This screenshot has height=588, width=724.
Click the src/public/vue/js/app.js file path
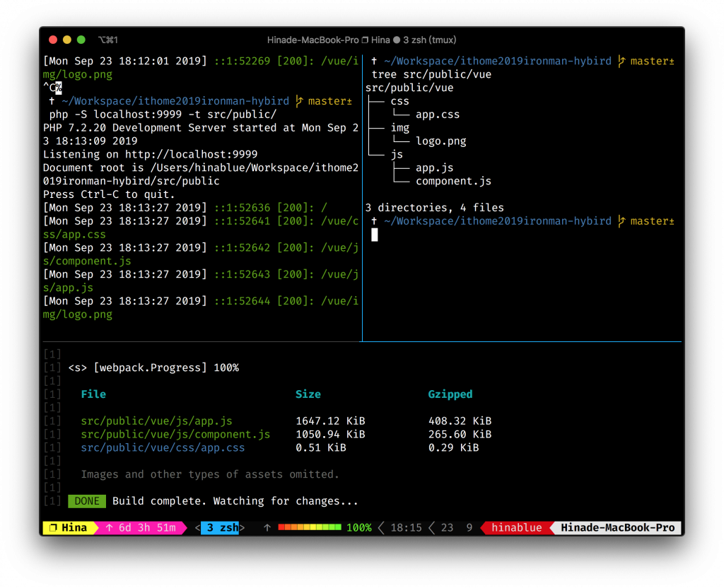click(156, 421)
